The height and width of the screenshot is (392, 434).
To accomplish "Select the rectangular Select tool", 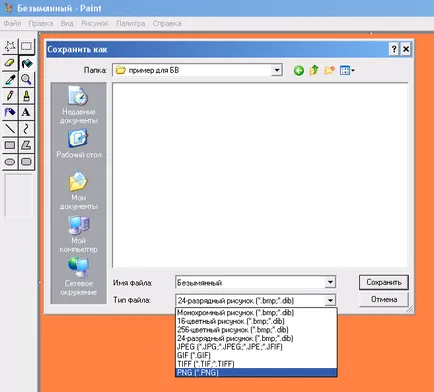I will pyautogui.click(x=26, y=46).
